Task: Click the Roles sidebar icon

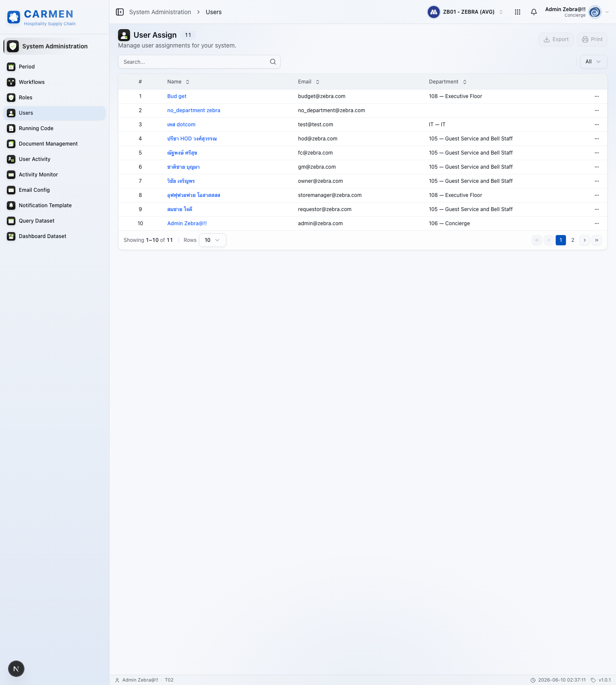Action: click(x=11, y=98)
